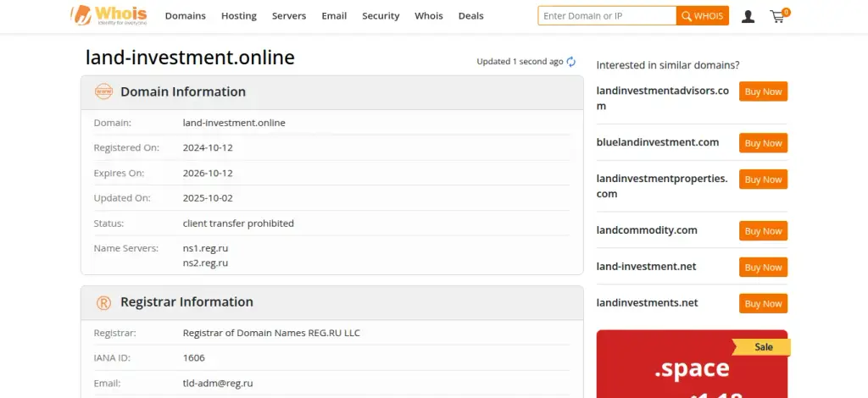Click the Interested in similar domains heading
This screenshot has width=868, height=398.
coord(668,65)
